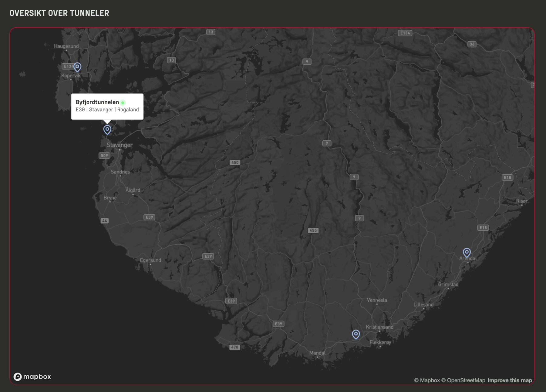Image resolution: width=546 pixels, height=392 pixels.
Task: Click the Mapbox logo
Action: (x=32, y=377)
